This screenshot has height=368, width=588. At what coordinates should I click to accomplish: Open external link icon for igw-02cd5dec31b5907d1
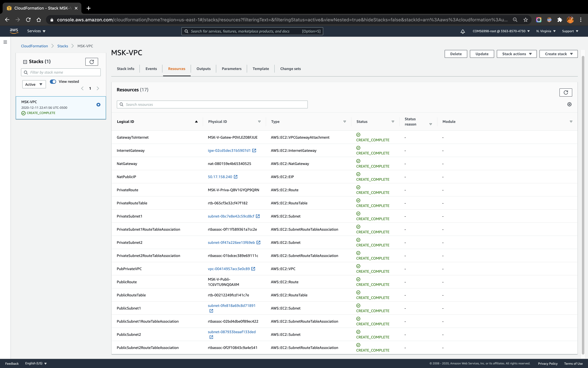point(254,150)
